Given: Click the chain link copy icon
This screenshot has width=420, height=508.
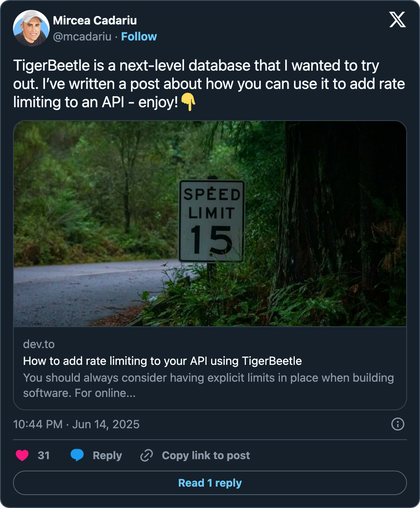Looking at the screenshot, I should [147, 455].
